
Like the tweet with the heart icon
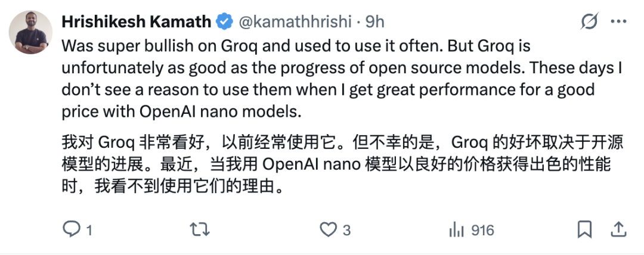[x=327, y=229]
